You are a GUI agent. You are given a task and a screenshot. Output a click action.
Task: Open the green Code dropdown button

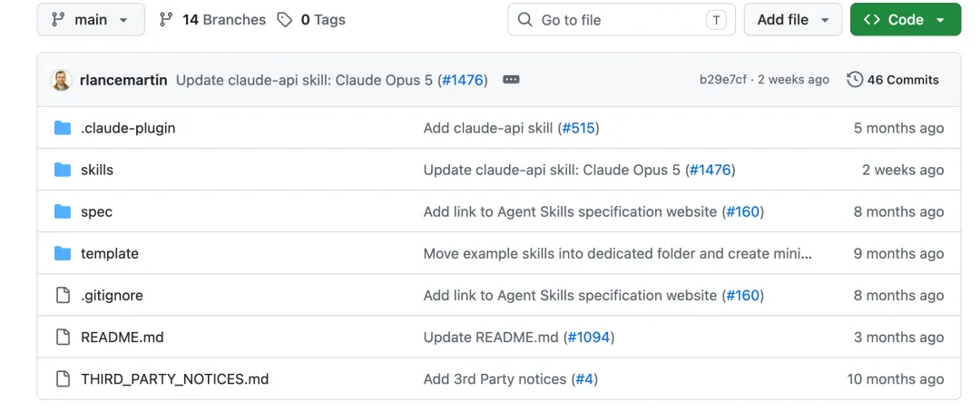905,19
